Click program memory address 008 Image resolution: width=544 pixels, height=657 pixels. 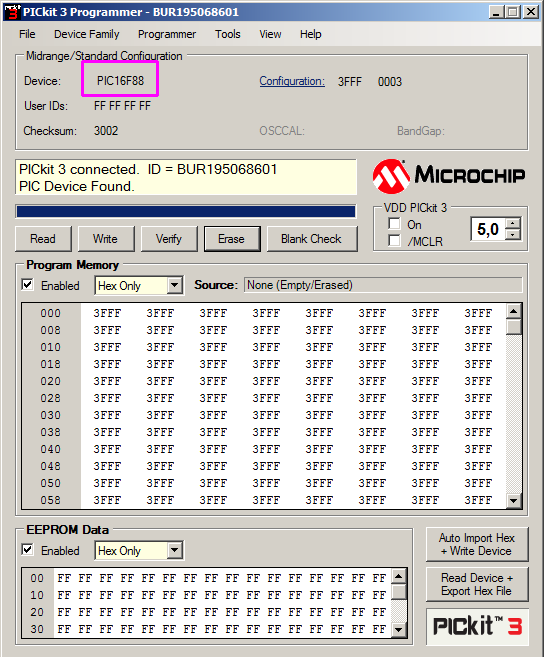[51, 331]
